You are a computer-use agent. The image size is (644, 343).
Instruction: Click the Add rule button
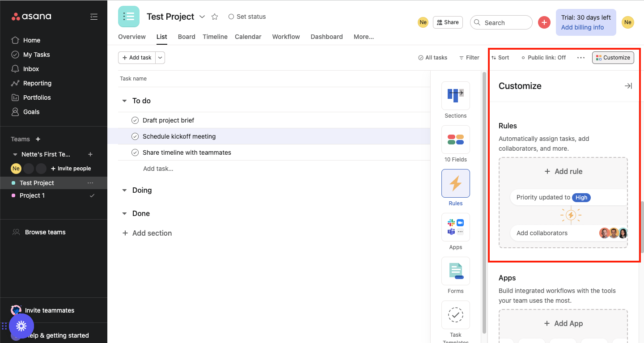tap(563, 171)
